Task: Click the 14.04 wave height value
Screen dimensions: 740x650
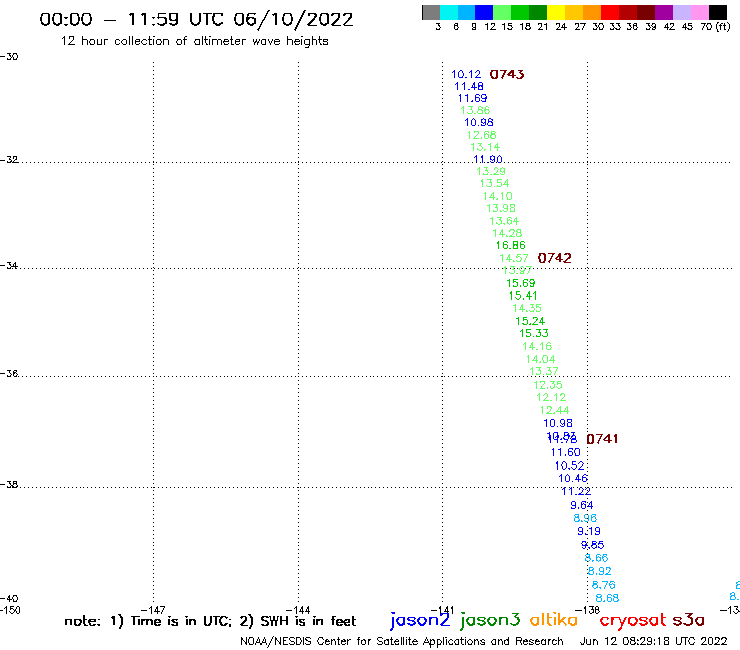Action: pos(540,359)
